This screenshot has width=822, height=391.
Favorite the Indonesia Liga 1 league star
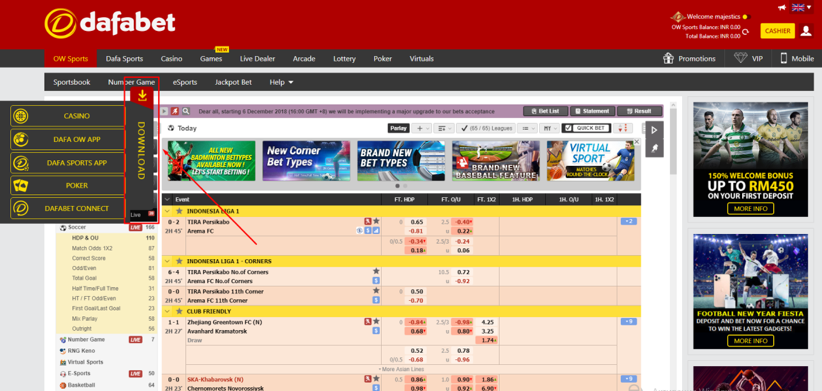179,211
